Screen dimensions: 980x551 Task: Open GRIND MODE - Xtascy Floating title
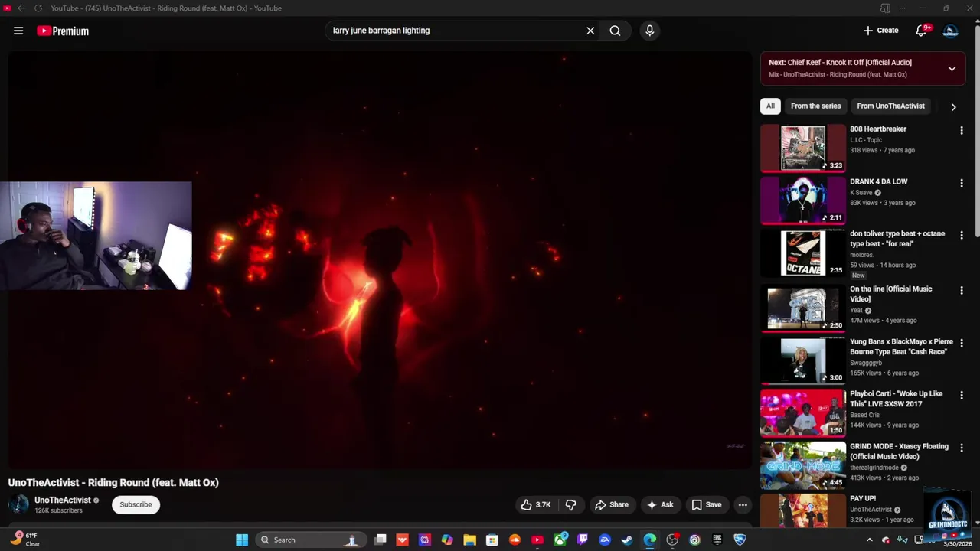899,452
